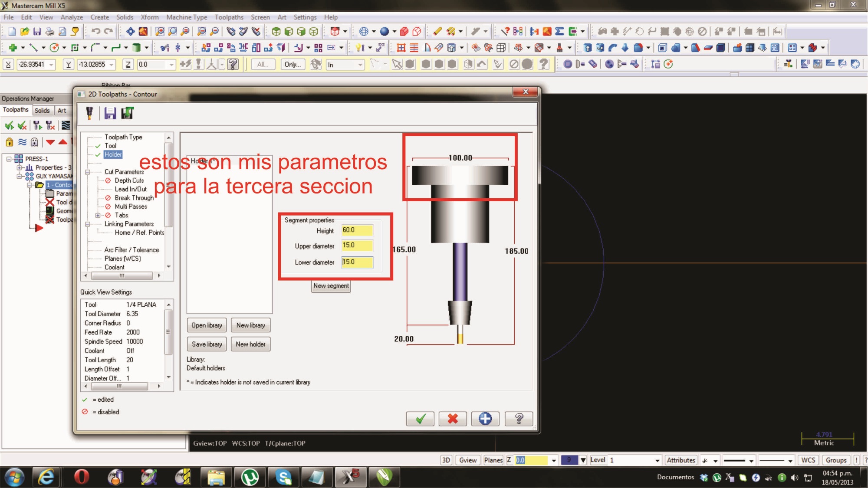Click Select all operations icon in Operations Manager
The width and height of the screenshot is (868, 488).
pos(9,126)
